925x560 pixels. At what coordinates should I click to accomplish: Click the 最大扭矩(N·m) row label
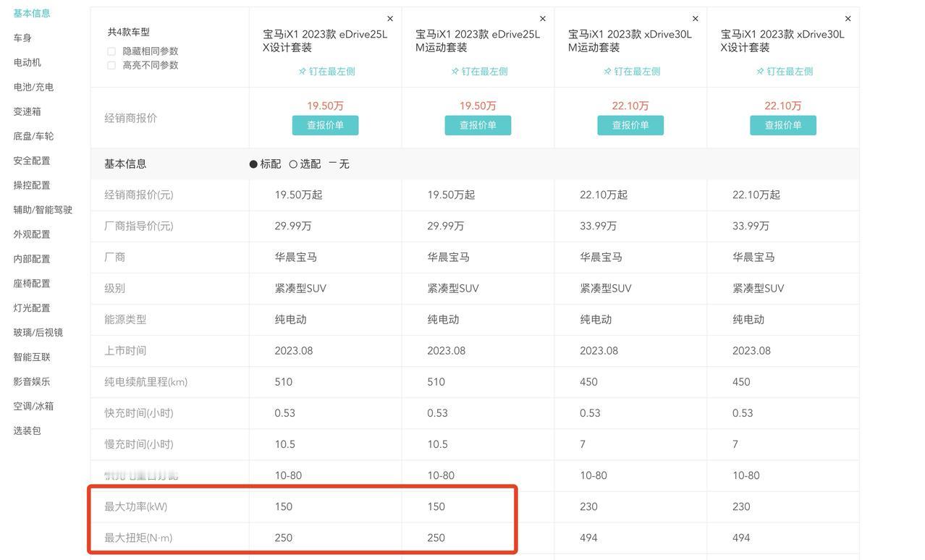pyautogui.click(x=140, y=538)
